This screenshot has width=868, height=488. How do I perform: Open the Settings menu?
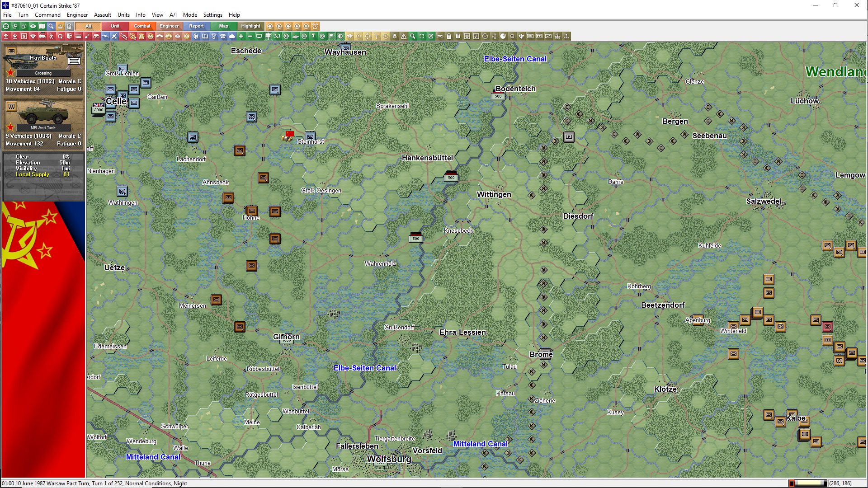[212, 14]
